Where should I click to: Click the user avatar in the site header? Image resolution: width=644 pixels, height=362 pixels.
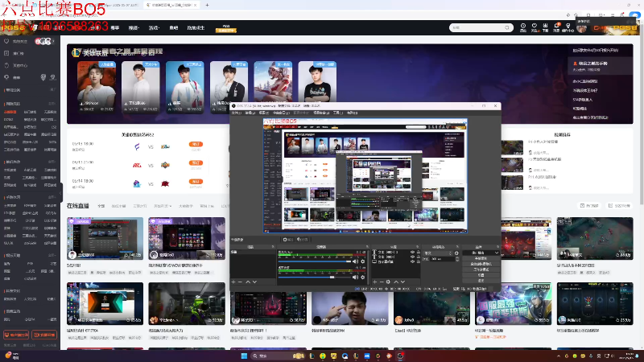pos(581,28)
